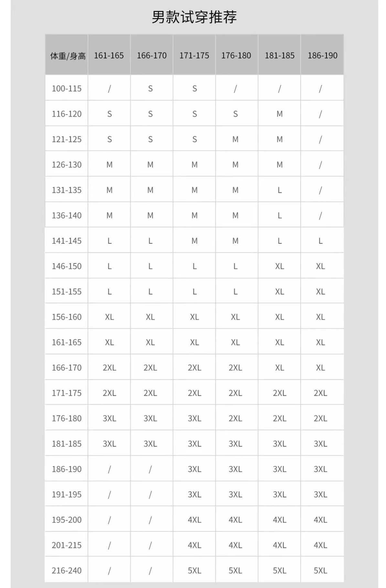Click the L under 186-190 in row 141-145
Viewport: 386px width, 588px height.
(x=320, y=241)
